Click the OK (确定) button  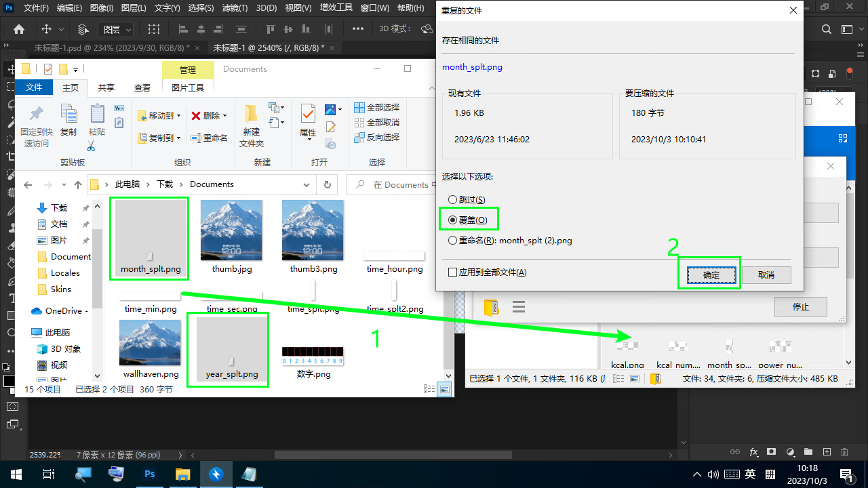coord(711,274)
